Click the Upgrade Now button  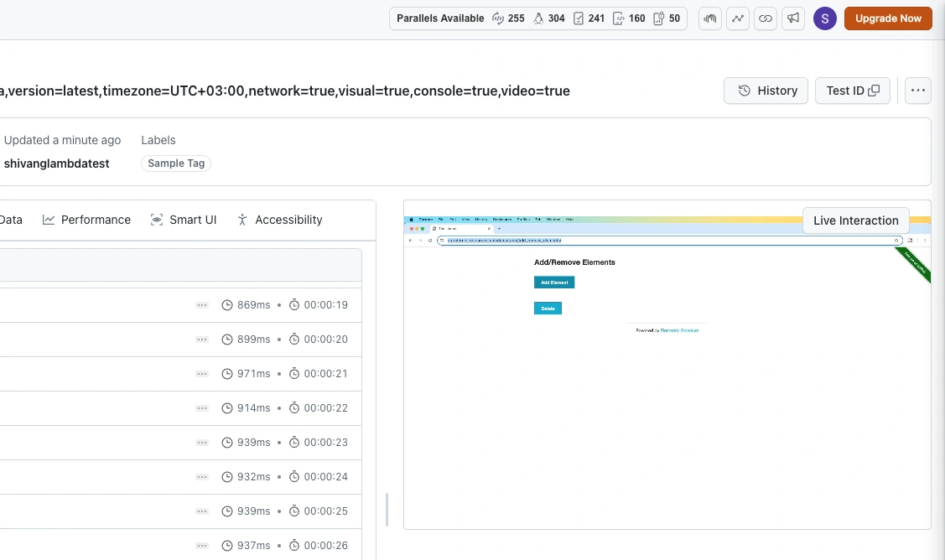pos(888,18)
